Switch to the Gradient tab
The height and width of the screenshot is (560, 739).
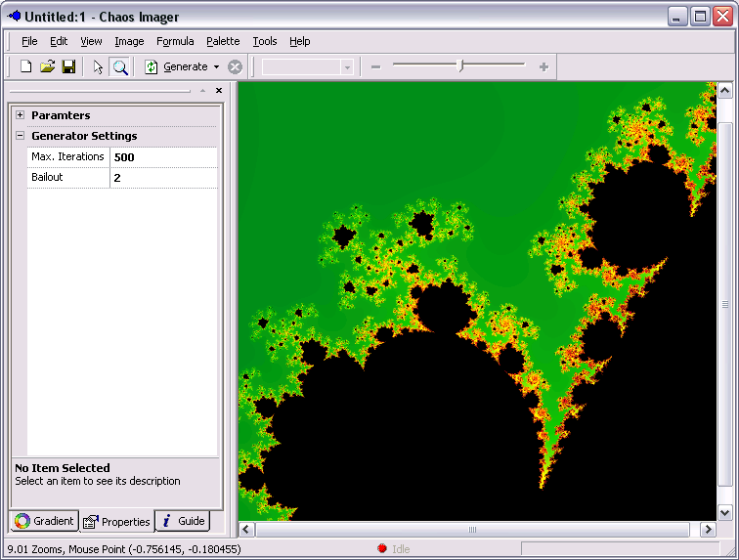click(x=45, y=521)
